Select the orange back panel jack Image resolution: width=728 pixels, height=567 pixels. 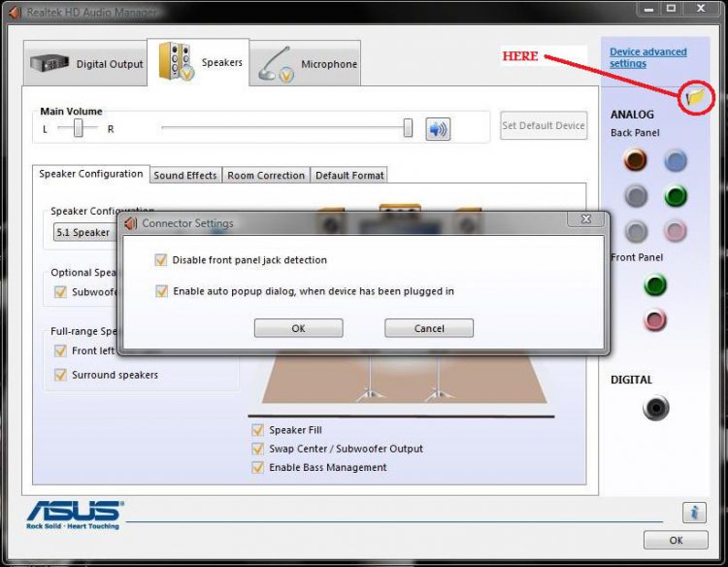[x=635, y=160]
